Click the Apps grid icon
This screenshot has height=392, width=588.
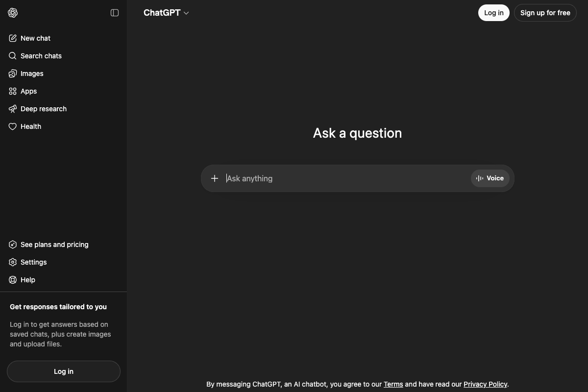point(13,91)
